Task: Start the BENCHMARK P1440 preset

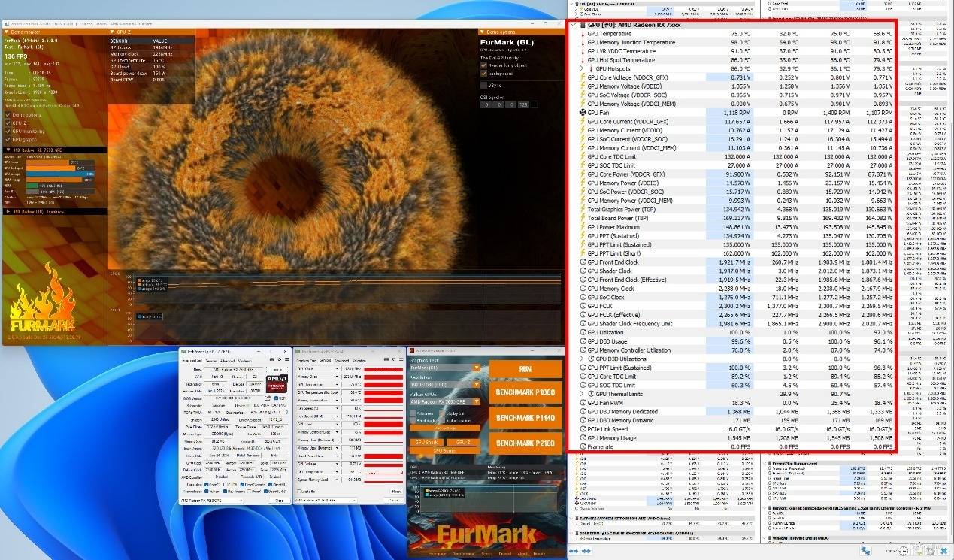Action: [525, 418]
